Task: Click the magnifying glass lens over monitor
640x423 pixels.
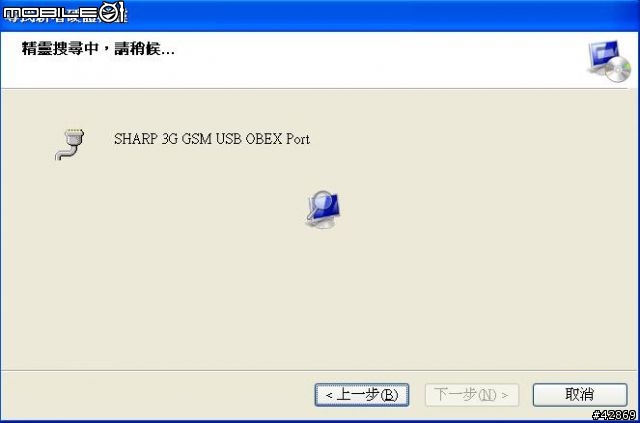Action: (x=321, y=201)
